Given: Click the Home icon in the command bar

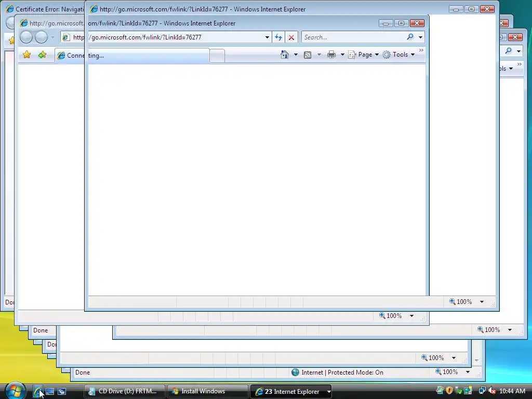Looking at the screenshot, I should pos(285,55).
